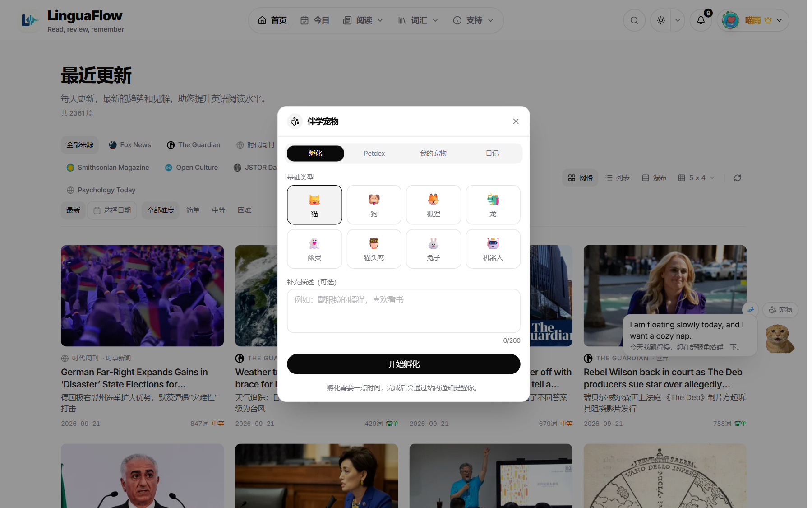Open the user account menu chevron
This screenshot has width=812, height=508.
tap(780, 20)
